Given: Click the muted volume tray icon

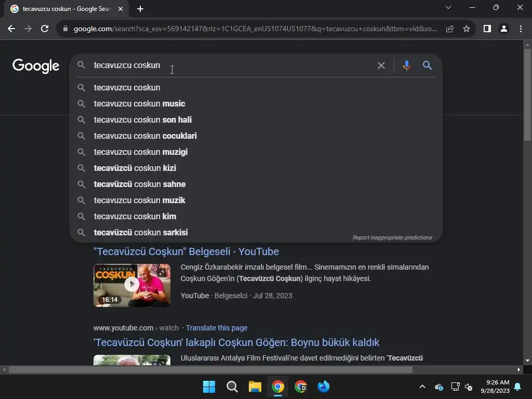Looking at the screenshot, I should coord(469,387).
